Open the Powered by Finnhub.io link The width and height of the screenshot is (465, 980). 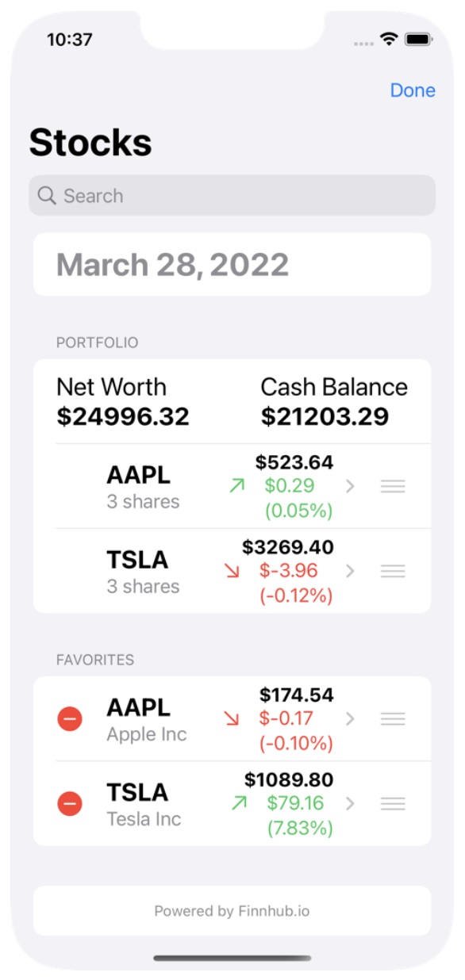232,911
